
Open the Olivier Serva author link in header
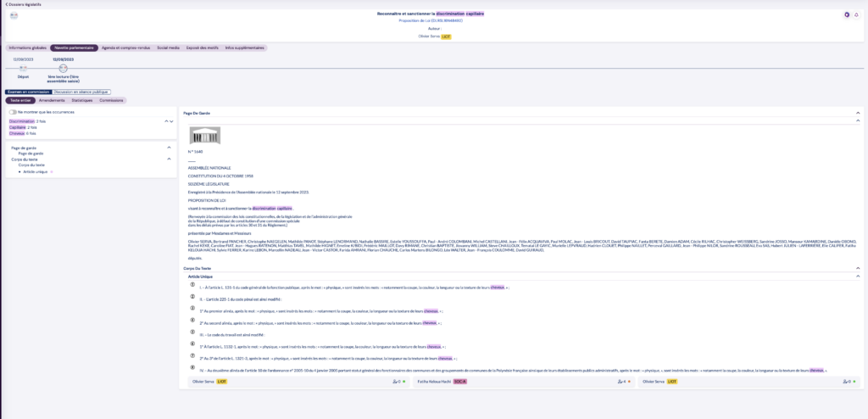pyautogui.click(x=429, y=36)
